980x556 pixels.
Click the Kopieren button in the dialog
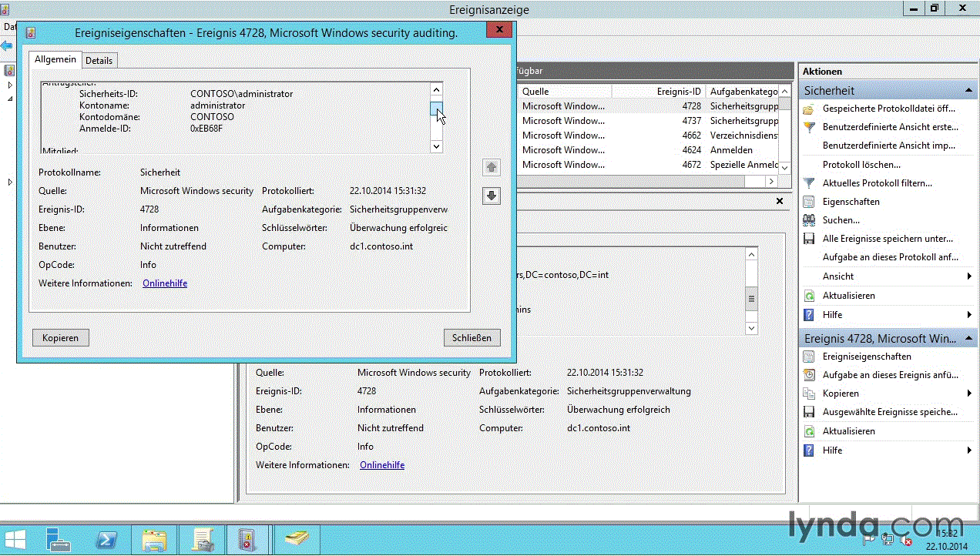pyautogui.click(x=61, y=338)
